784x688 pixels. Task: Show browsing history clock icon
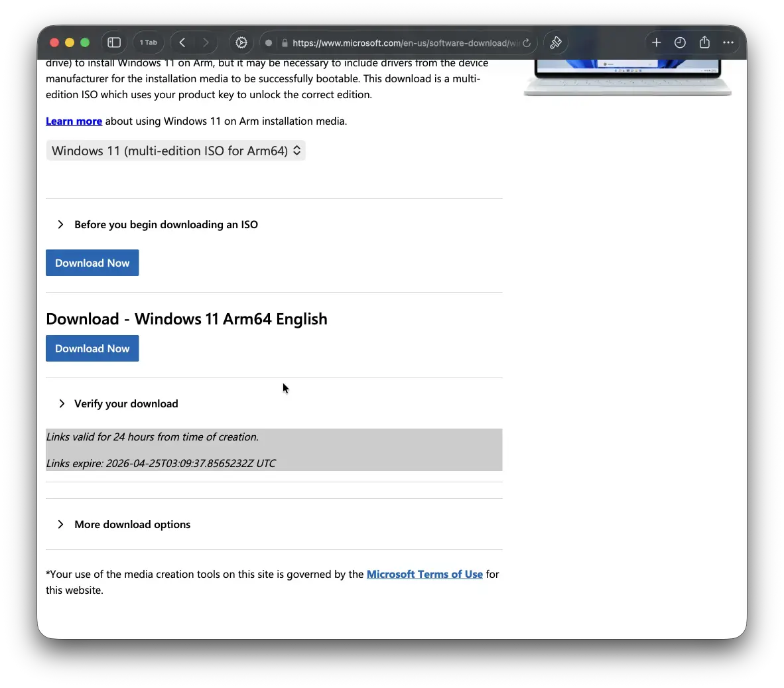680,42
